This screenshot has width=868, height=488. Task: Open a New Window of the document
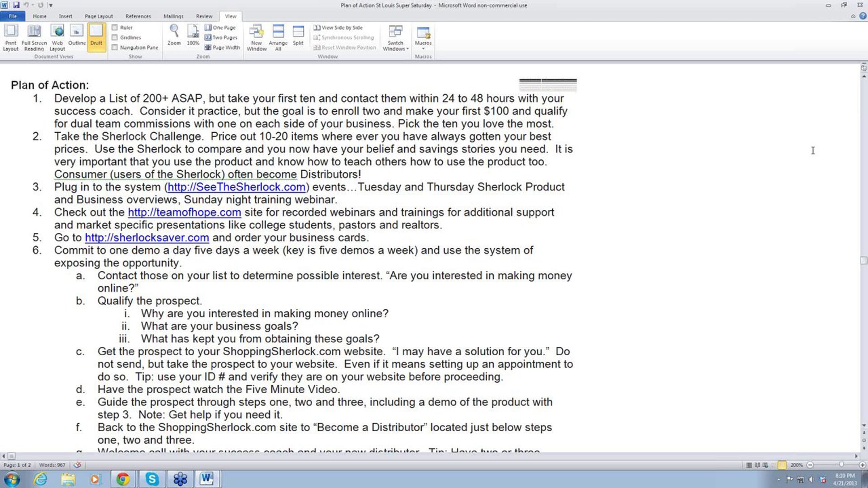click(256, 38)
